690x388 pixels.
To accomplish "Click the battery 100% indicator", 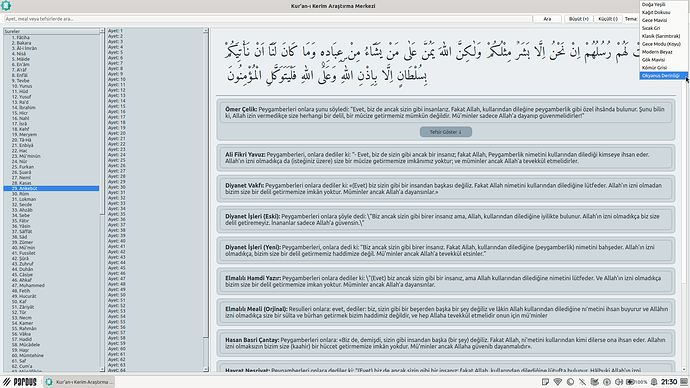I will tap(637, 382).
